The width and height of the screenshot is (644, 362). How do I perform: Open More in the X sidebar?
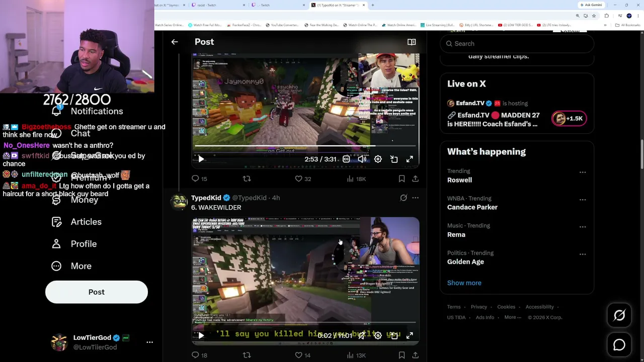tap(71, 266)
